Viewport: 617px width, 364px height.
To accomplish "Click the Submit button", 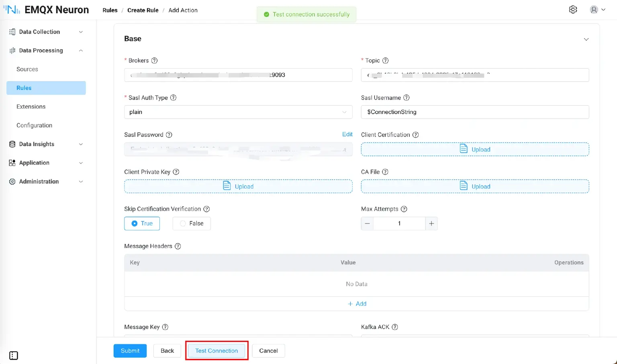I will coord(130,351).
